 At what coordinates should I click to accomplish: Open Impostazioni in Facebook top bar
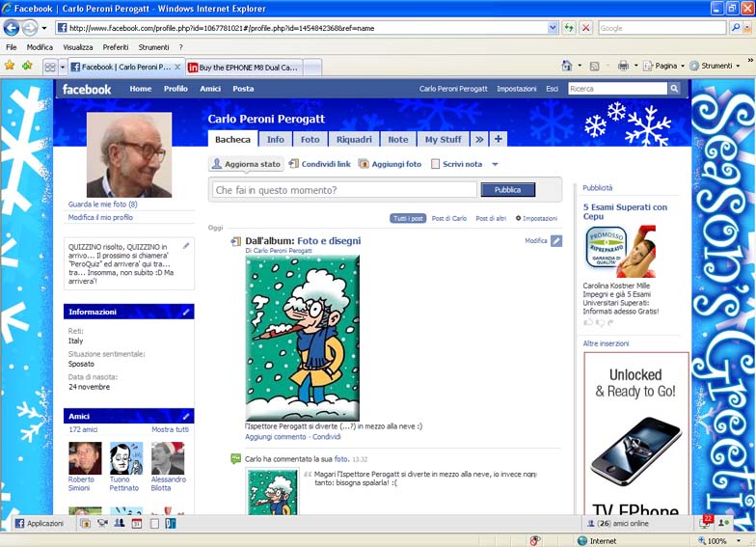(517, 89)
